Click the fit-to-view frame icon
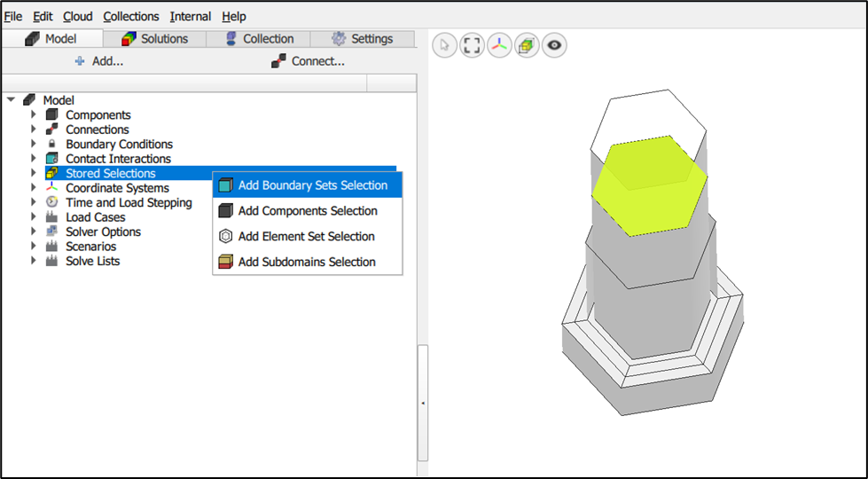Image resolution: width=868 pixels, height=479 pixels. pyautogui.click(x=473, y=45)
